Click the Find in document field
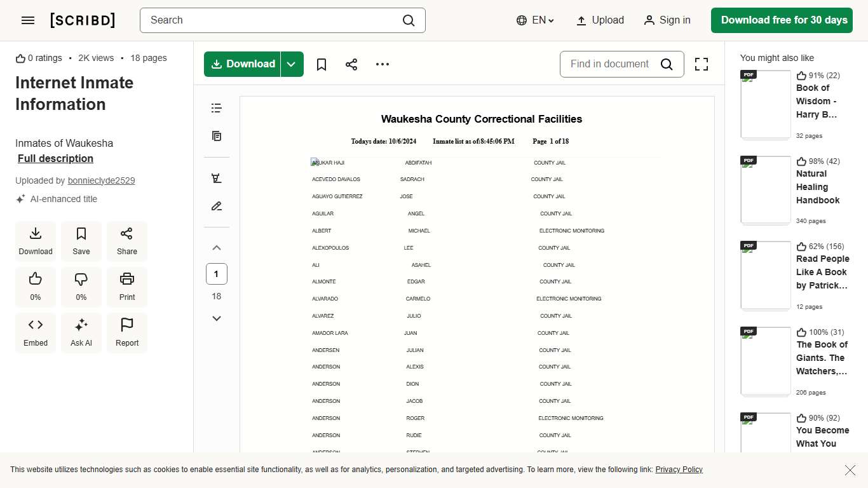The width and height of the screenshot is (868, 488). [609, 64]
